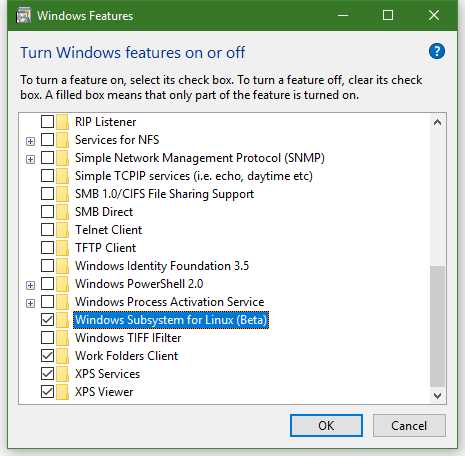Expand the Simple Network Management Protocol node
This screenshot has width=465, height=456.
point(30,159)
